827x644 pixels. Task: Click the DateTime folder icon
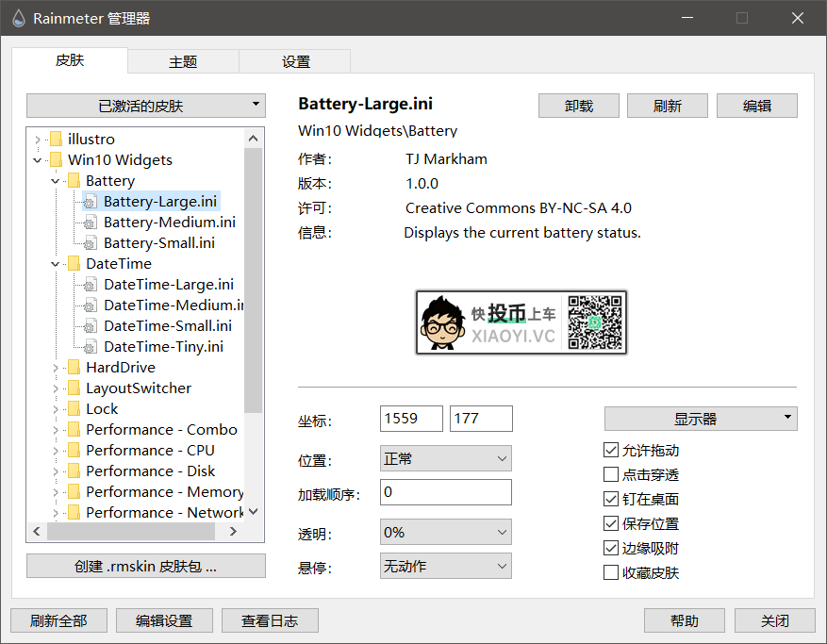click(x=73, y=263)
